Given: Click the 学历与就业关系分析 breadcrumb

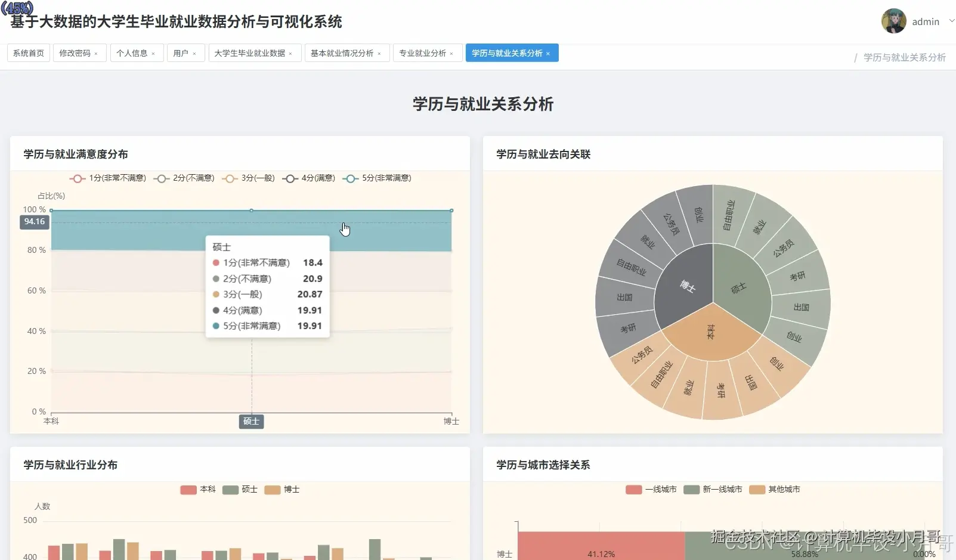Looking at the screenshot, I should pyautogui.click(x=905, y=57).
